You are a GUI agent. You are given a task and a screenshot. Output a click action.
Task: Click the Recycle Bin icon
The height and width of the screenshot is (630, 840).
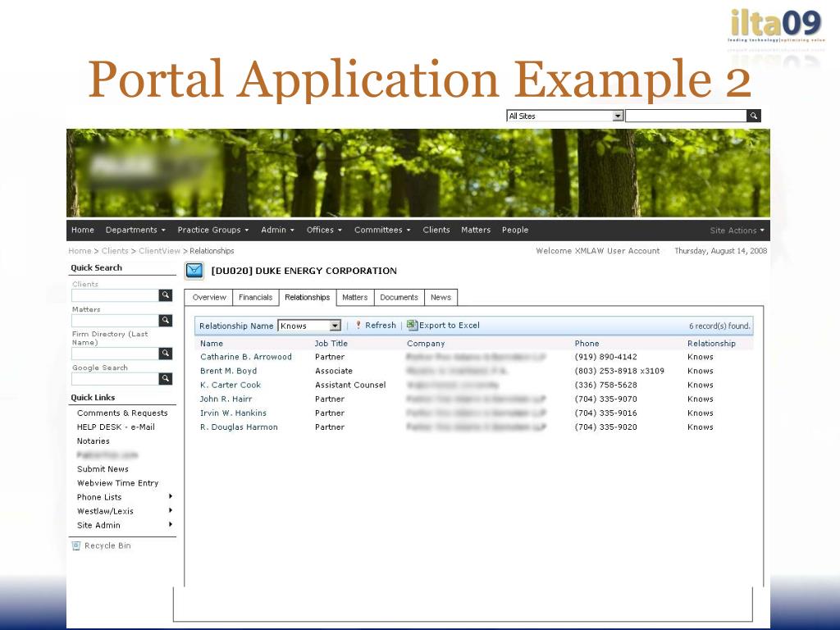(x=76, y=546)
